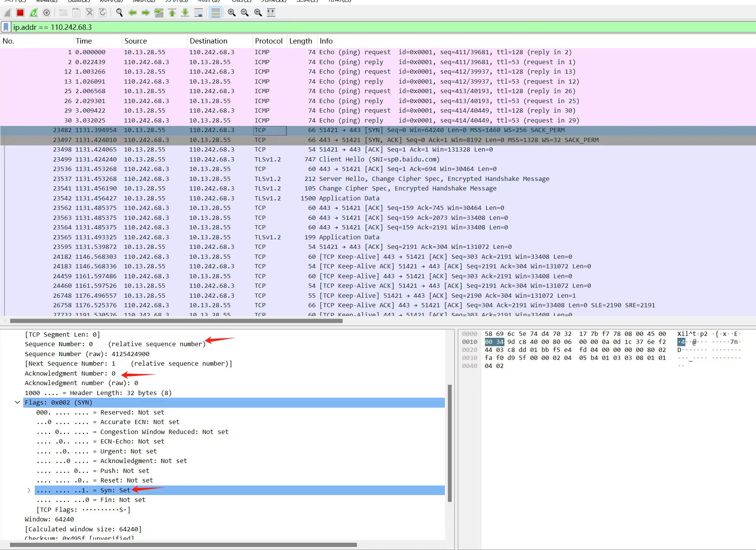
Task: Select packet 12 ping request row
Action: (x=378, y=72)
